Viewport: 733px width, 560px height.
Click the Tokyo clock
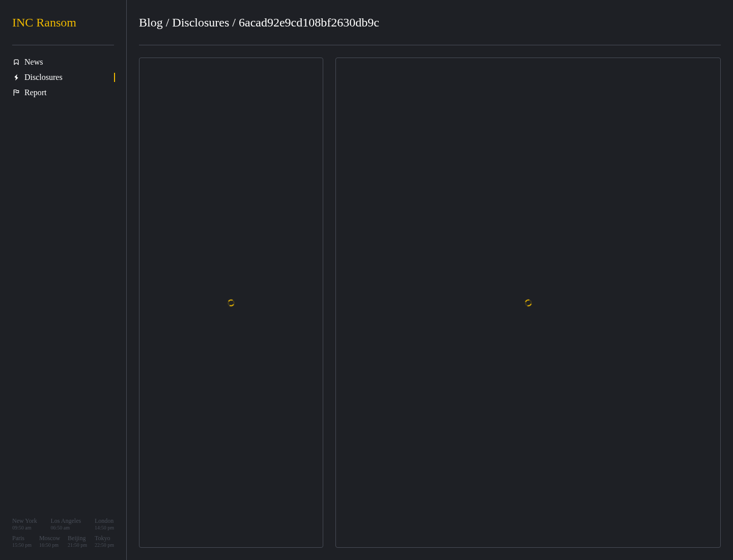[x=104, y=541]
